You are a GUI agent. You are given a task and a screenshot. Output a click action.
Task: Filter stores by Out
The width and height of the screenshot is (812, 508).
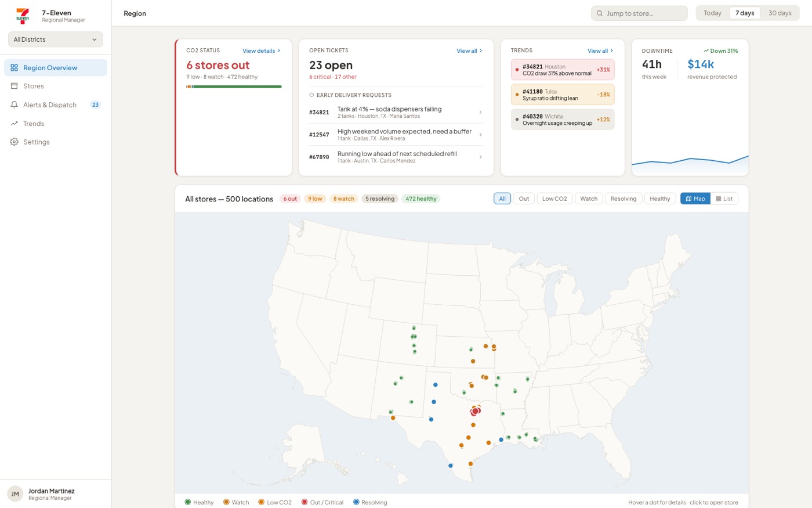coord(524,199)
